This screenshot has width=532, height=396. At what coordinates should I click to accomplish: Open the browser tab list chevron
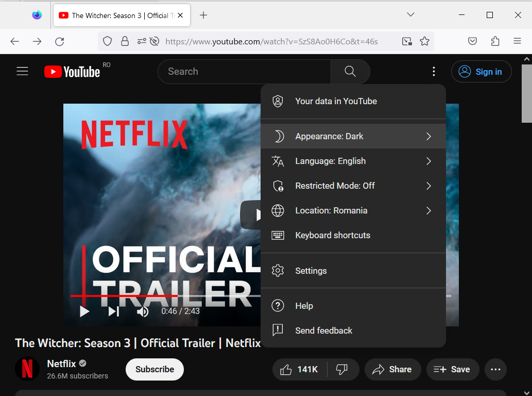(x=410, y=14)
